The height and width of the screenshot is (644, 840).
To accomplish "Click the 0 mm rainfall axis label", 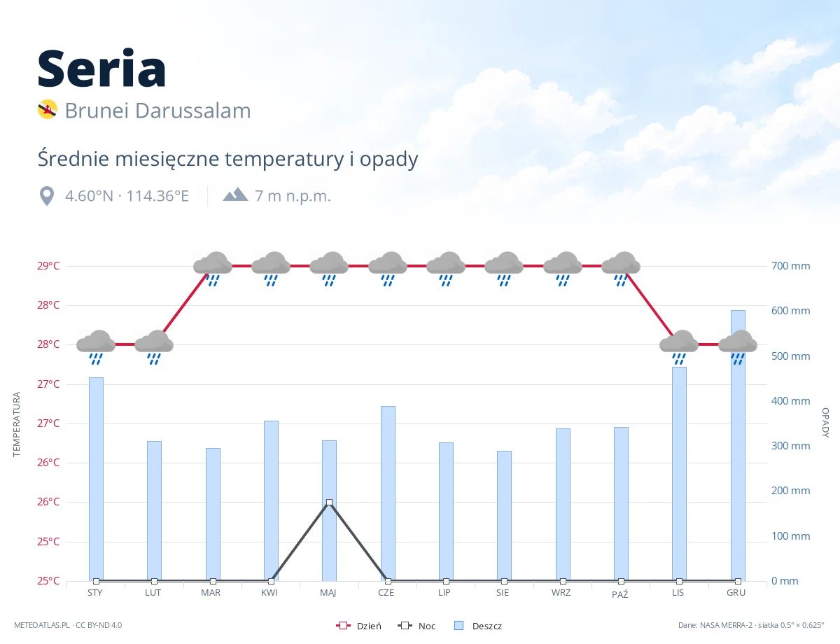I will pyautogui.click(x=785, y=581).
